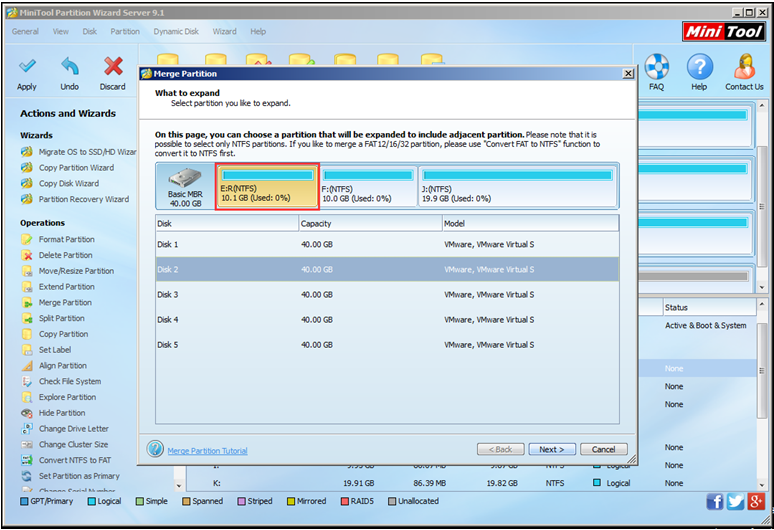
Task: Open the Help question mark icon
Action: [x=699, y=67]
